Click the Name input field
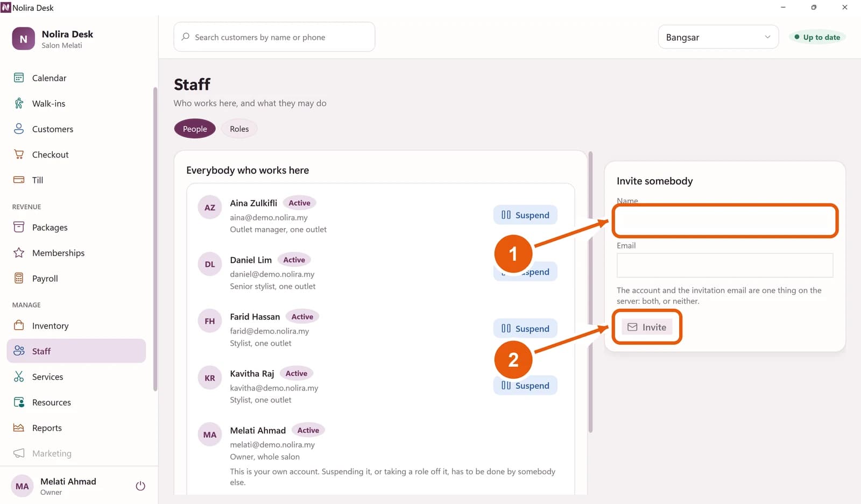Screen dimensions: 861x504 point(725,221)
